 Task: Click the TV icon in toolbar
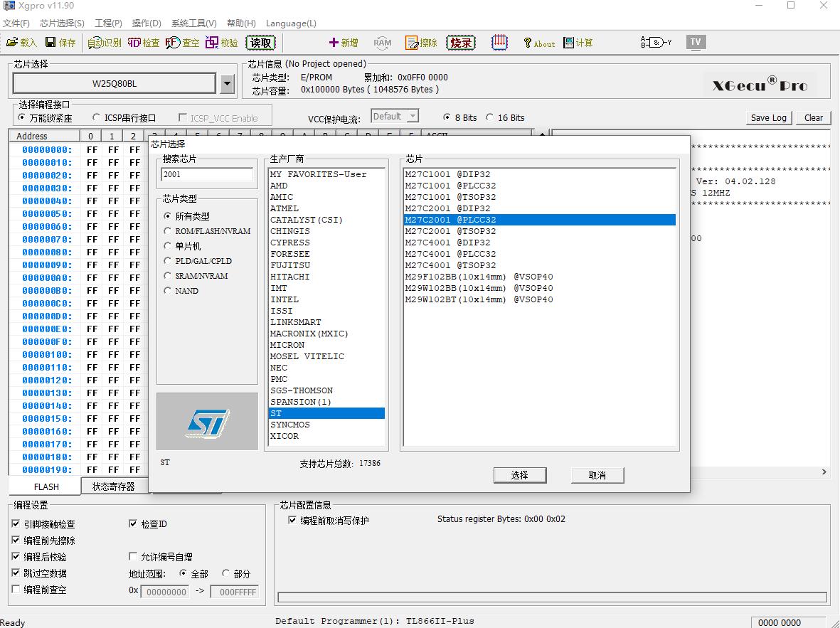696,42
